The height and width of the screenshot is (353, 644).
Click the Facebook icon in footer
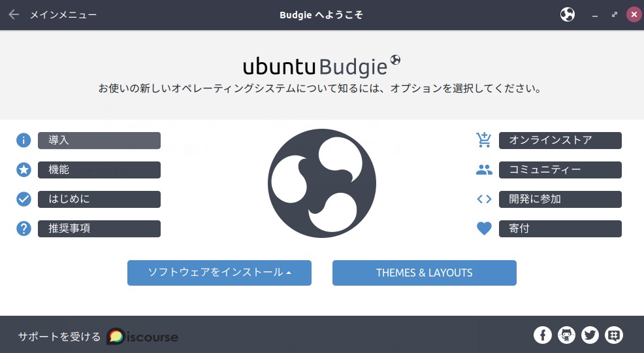pyautogui.click(x=543, y=335)
